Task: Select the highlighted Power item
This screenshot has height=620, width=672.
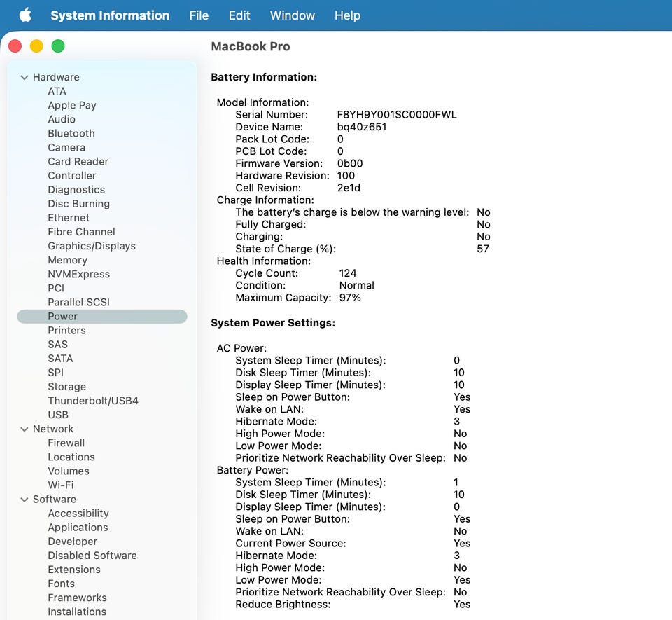Action: click(x=102, y=317)
